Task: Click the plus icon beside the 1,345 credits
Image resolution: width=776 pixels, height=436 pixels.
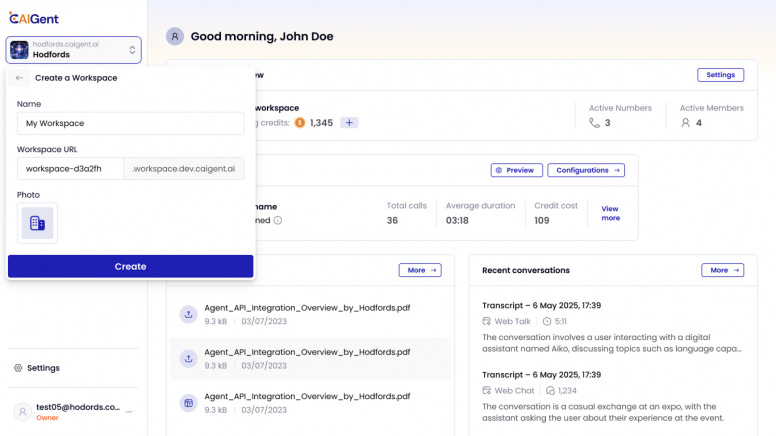Action: coord(349,123)
